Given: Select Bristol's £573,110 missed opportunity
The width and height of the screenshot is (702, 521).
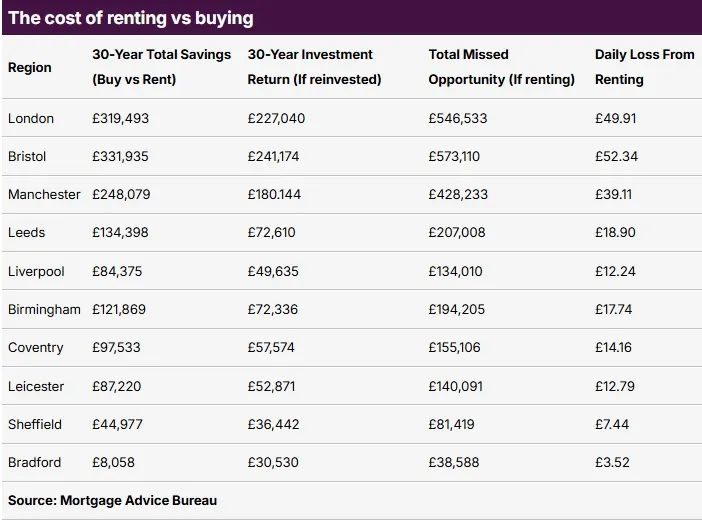Looking at the screenshot, I should click(454, 156).
